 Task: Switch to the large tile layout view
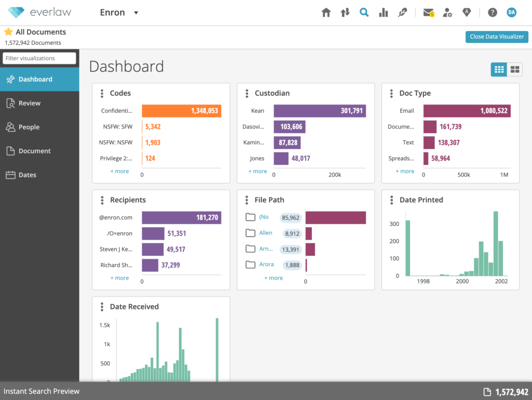coord(514,69)
